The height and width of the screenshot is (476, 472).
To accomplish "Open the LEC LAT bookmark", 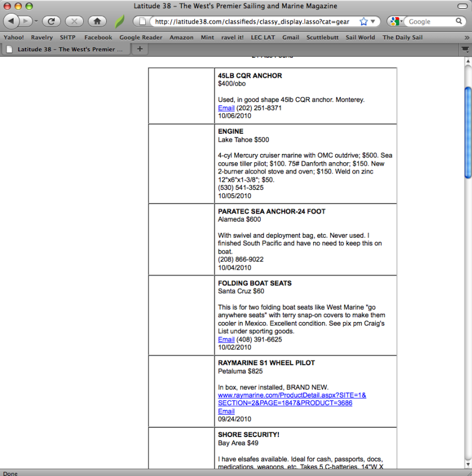I will coord(263,37).
